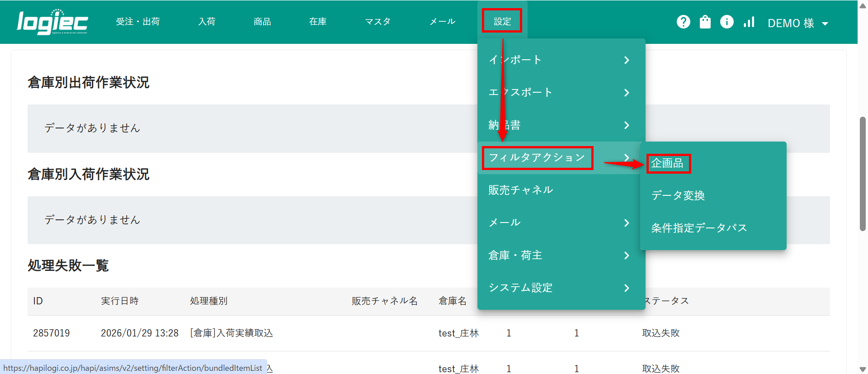Click the page vertical scrollbar thumb
The image size is (868, 374).
pyautogui.click(x=863, y=174)
